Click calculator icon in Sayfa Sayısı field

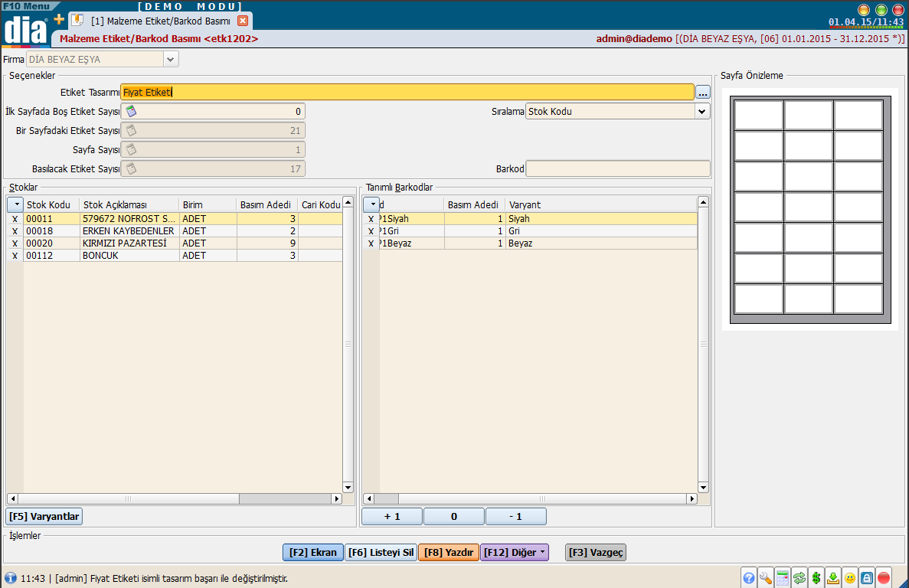(x=132, y=149)
